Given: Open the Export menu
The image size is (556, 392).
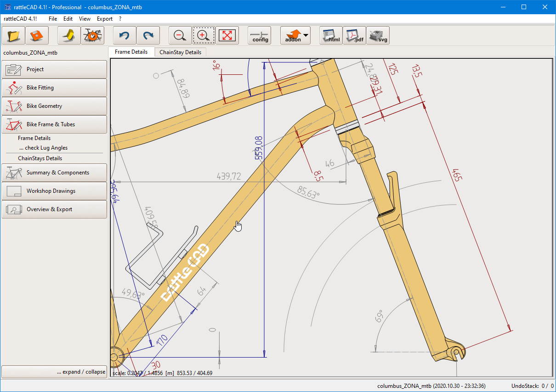Looking at the screenshot, I should pos(104,19).
